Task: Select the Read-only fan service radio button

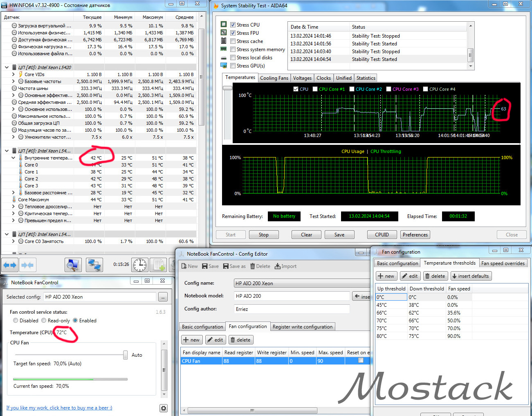Action: [44, 321]
